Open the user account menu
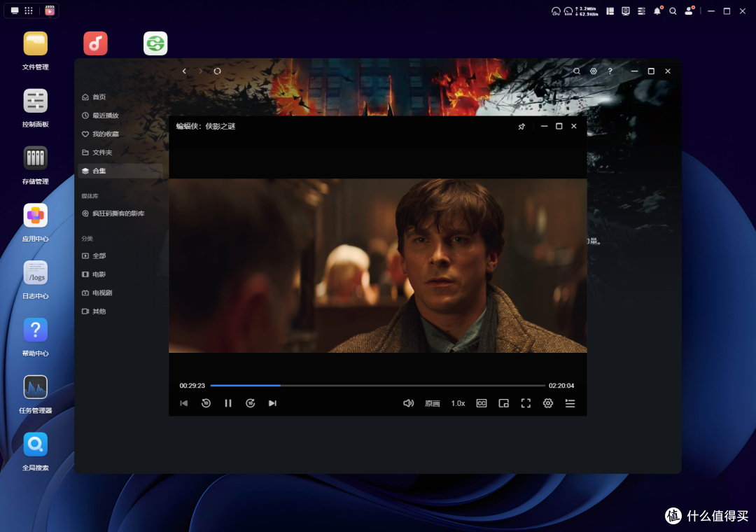Viewport: 756px width, 532px height. tap(689, 10)
